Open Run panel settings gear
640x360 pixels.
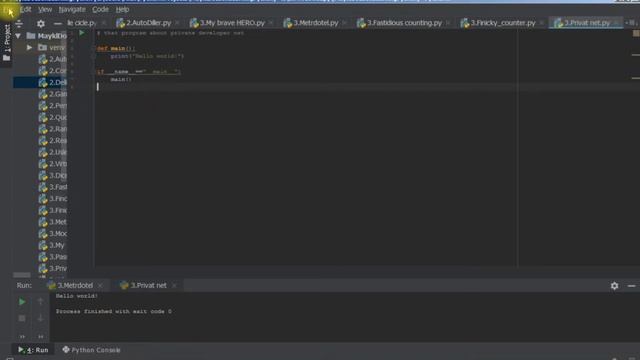614,286
